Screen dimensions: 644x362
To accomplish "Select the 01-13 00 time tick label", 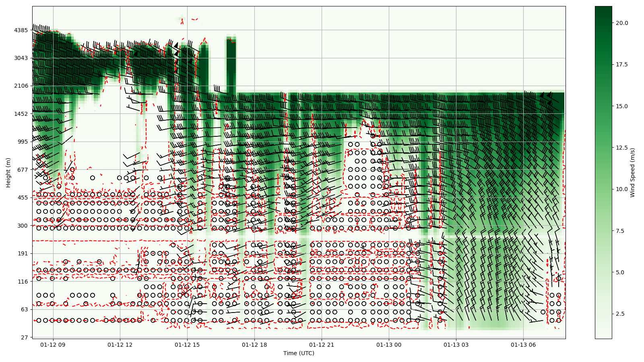I will (389, 345).
